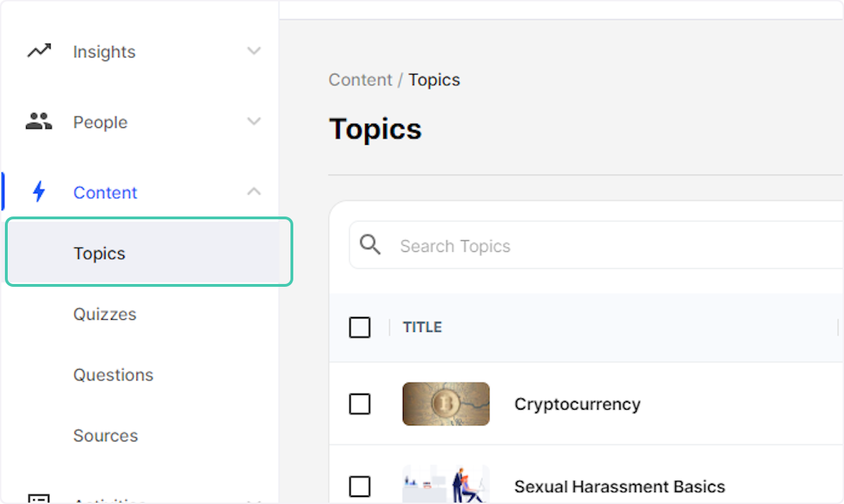Select Sources in the sidebar
844x504 pixels.
(x=105, y=435)
